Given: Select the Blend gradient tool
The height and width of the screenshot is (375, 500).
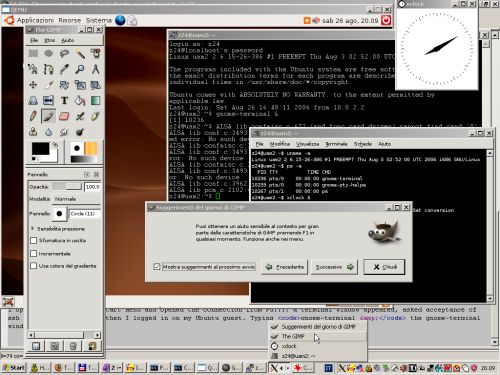Looking at the screenshot, I should (x=95, y=100).
